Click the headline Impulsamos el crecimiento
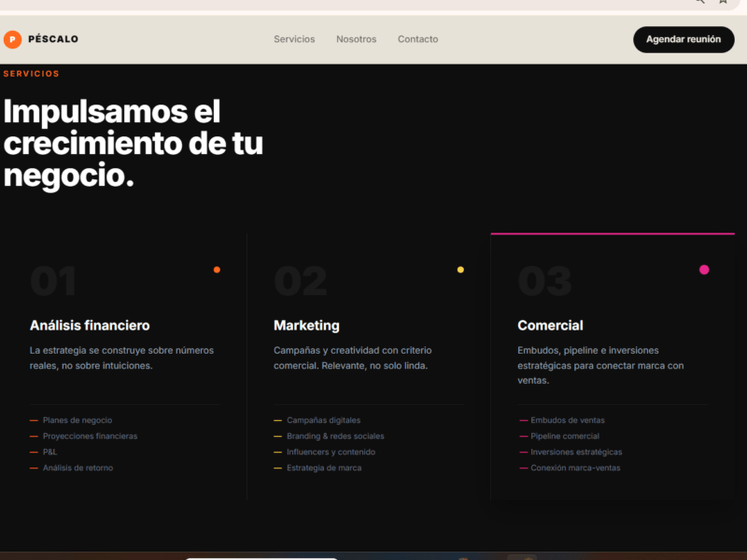 [x=134, y=144]
